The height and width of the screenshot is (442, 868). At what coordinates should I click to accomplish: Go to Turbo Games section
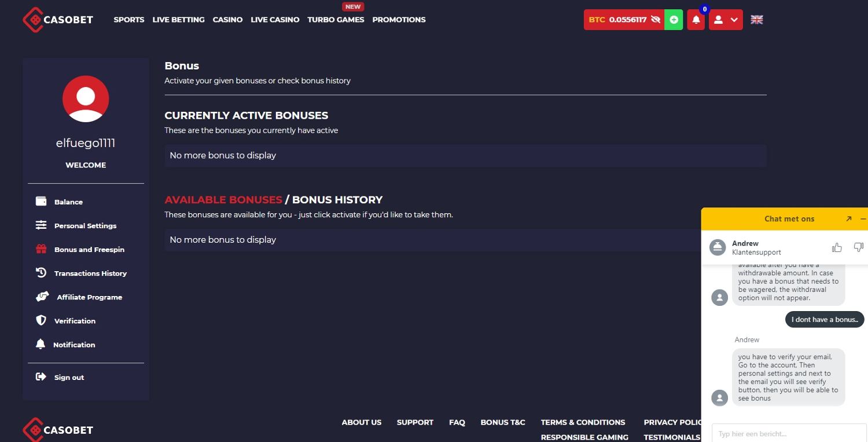tap(336, 20)
